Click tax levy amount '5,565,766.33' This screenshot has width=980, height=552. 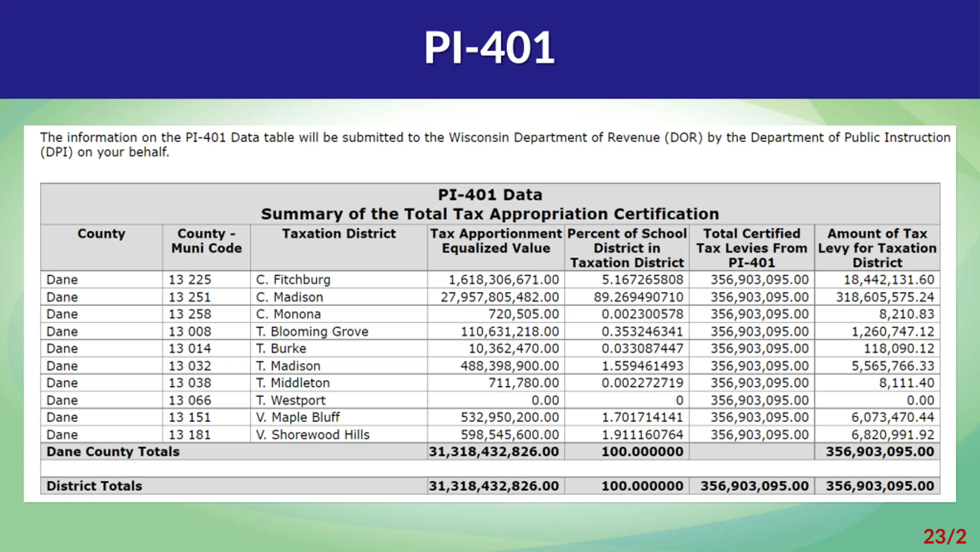click(893, 366)
